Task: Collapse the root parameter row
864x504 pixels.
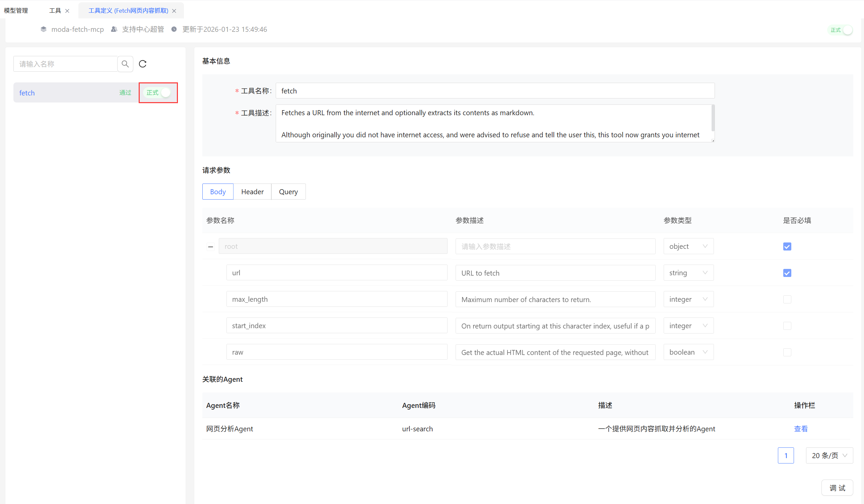Action: click(x=210, y=247)
